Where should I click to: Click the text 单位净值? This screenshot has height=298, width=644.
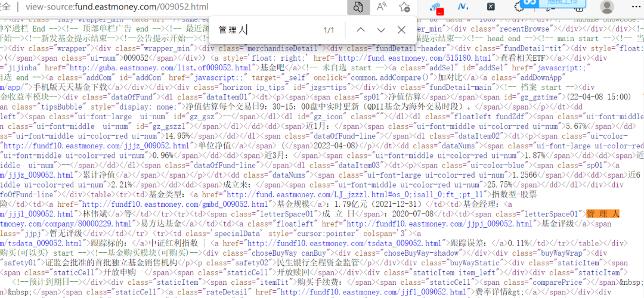pyautogui.click(x=215, y=145)
